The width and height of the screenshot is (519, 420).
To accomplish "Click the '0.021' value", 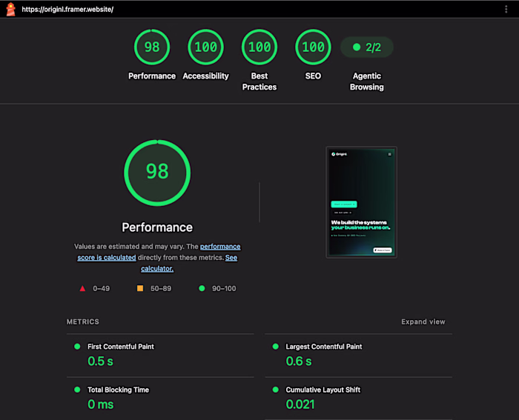I will (x=300, y=404).
